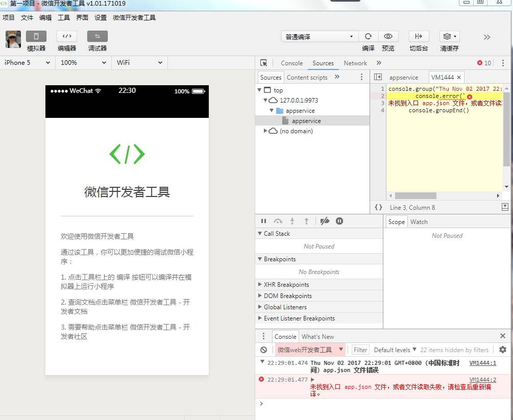Switch to the Network tab
Screen dimensions: 513x420
point(355,63)
